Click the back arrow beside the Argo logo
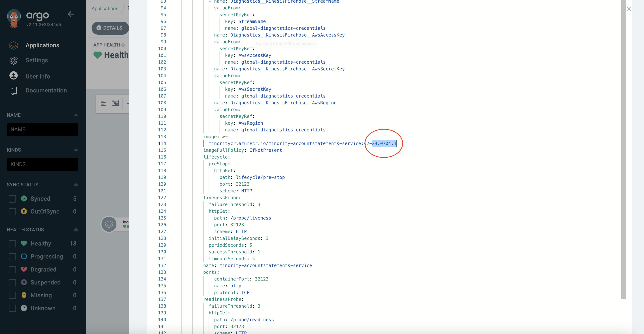Viewport: 644px width, 334px height. point(71,14)
